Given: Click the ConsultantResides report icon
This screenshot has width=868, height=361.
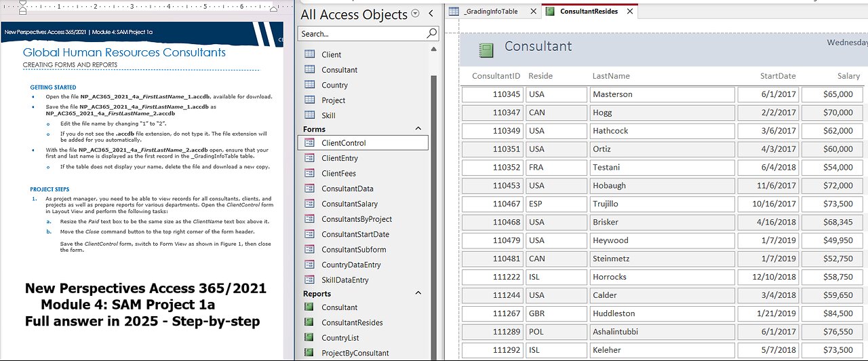Looking at the screenshot, I should pyautogui.click(x=309, y=322).
